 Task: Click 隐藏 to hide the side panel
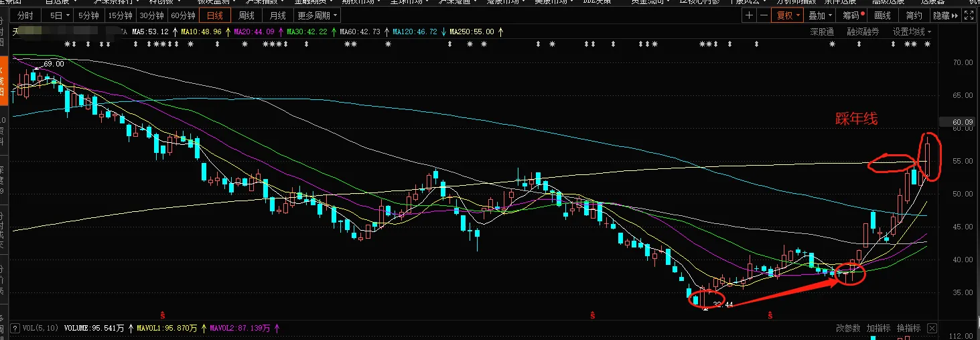point(944,15)
